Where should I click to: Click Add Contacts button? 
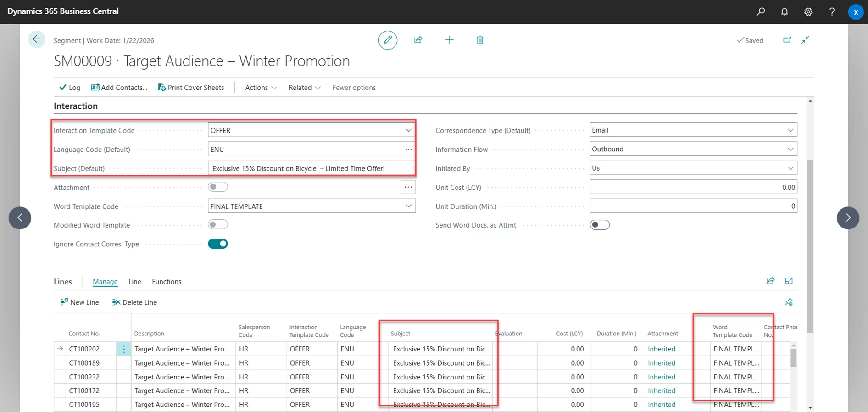pos(119,88)
